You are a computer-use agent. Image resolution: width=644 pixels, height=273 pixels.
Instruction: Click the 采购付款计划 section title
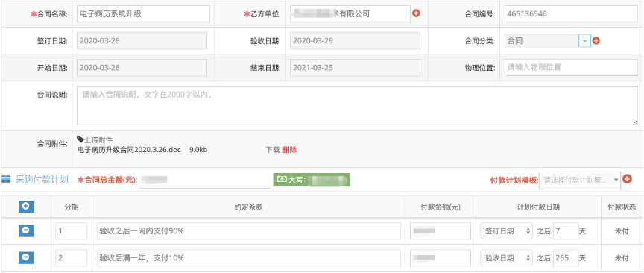pos(42,179)
